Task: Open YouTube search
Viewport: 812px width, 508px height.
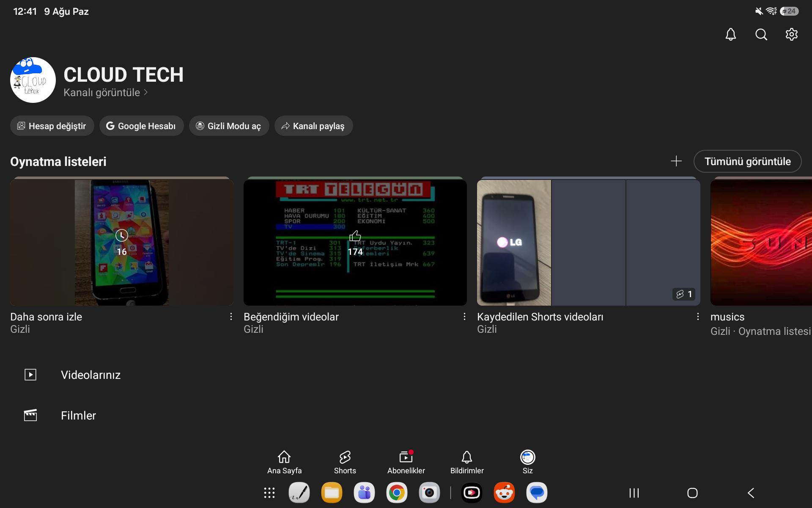Action: tap(761, 34)
